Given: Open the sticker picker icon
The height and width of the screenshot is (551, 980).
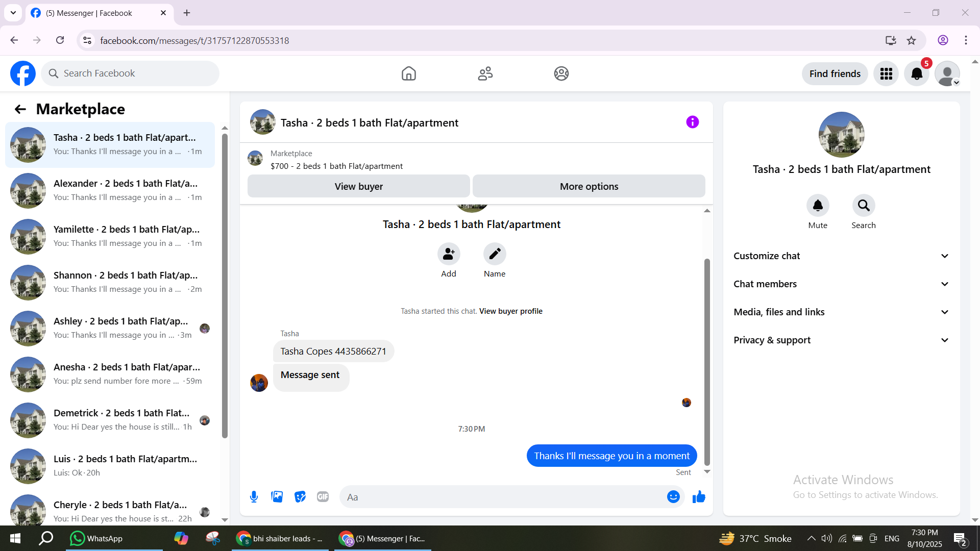Looking at the screenshot, I should (x=300, y=496).
